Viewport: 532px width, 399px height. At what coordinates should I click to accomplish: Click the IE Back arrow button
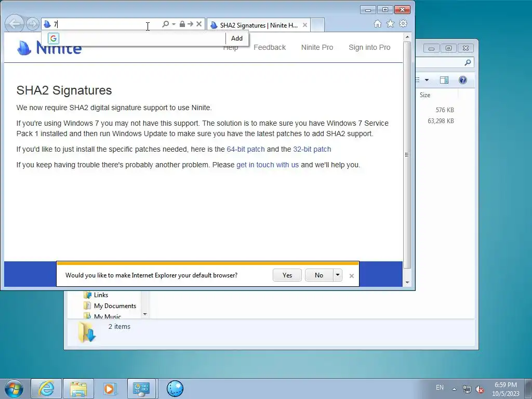15,24
